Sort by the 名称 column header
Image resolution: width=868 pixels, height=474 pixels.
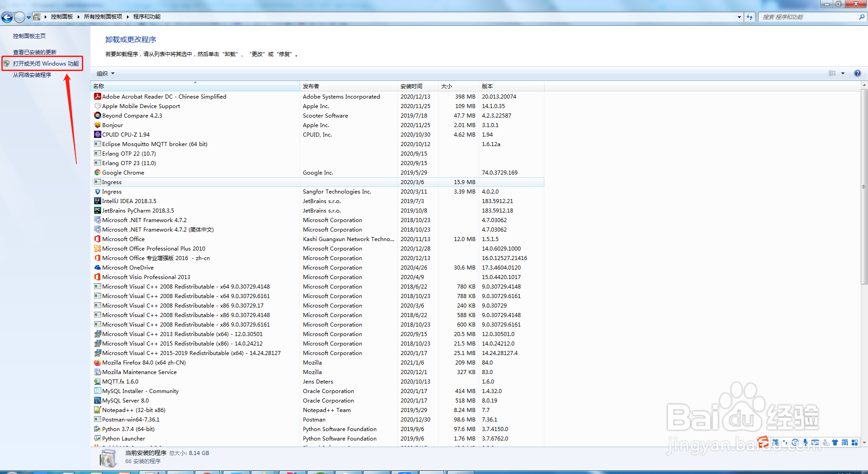pos(196,86)
